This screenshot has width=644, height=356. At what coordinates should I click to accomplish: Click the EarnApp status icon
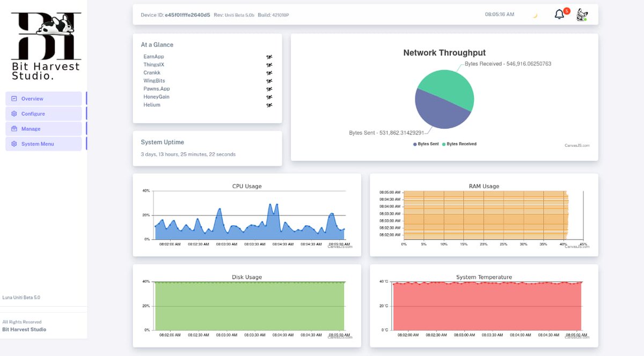pos(269,57)
